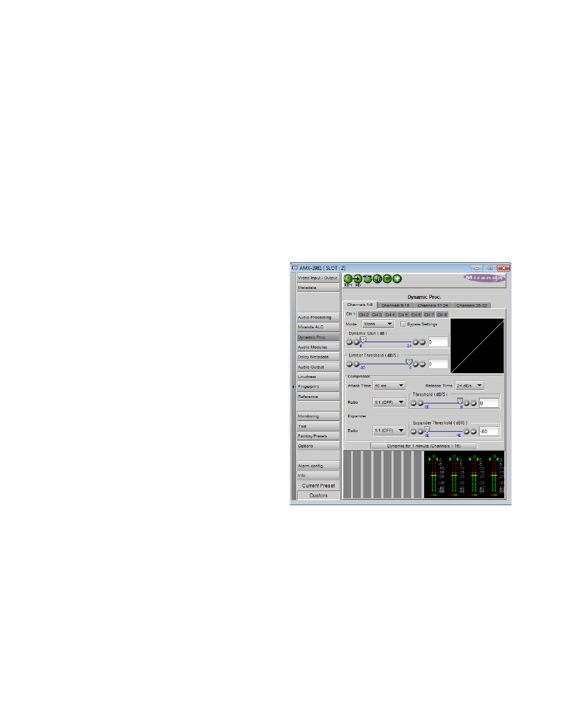The width and height of the screenshot is (562, 728).
Task: Click Expander Threshold fast-decrease arrow
Action: [x=414, y=431]
